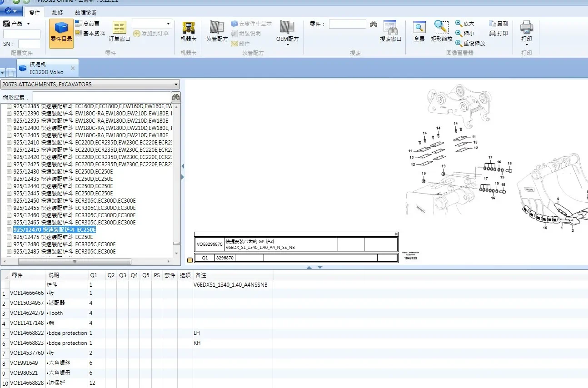588x388 pixels.
Task: Click 放大 zoom in
Action: (x=465, y=23)
